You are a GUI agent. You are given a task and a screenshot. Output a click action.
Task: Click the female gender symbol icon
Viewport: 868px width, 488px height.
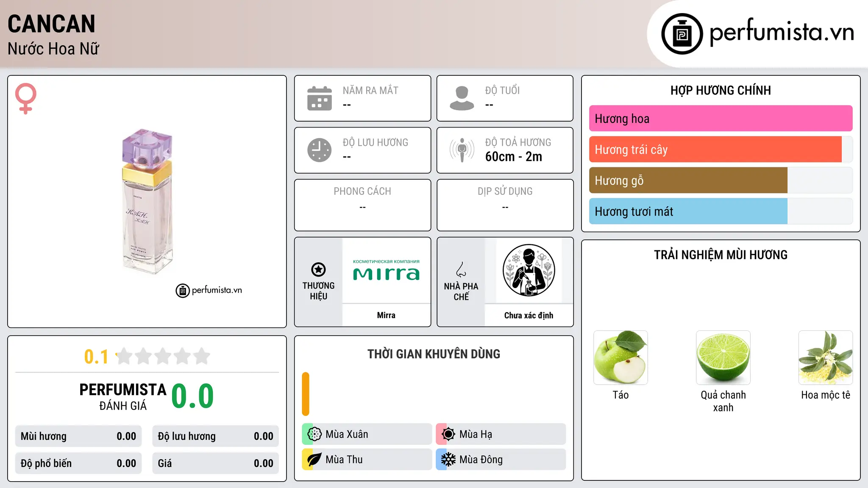(x=26, y=98)
